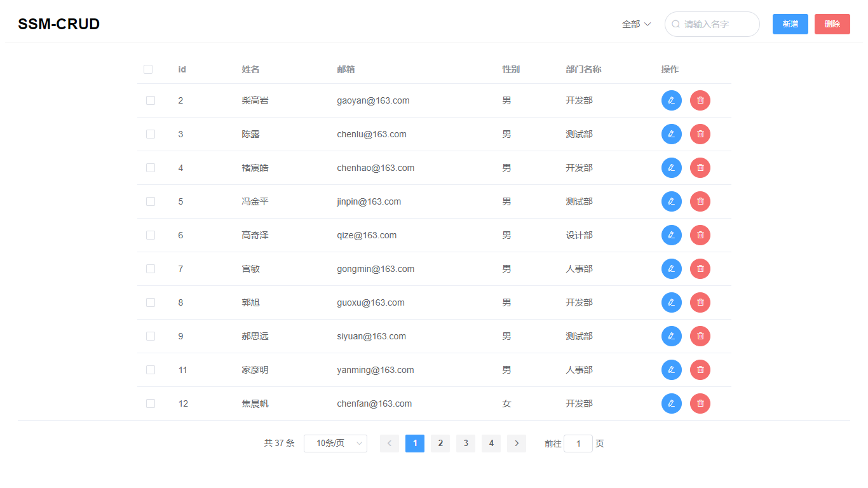Click email gongmin@163.com
The width and height of the screenshot is (868, 488).
376,269
